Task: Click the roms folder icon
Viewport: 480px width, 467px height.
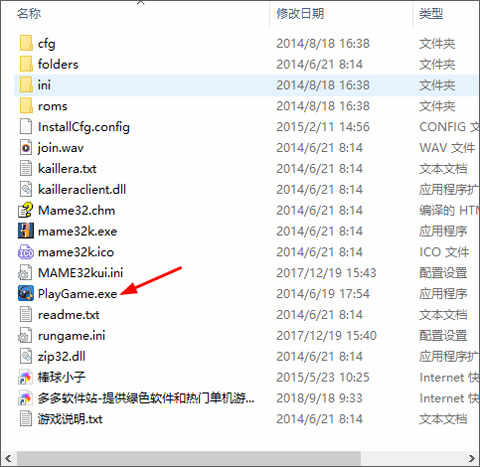Action: pyautogui.click(x=26, y=106)
